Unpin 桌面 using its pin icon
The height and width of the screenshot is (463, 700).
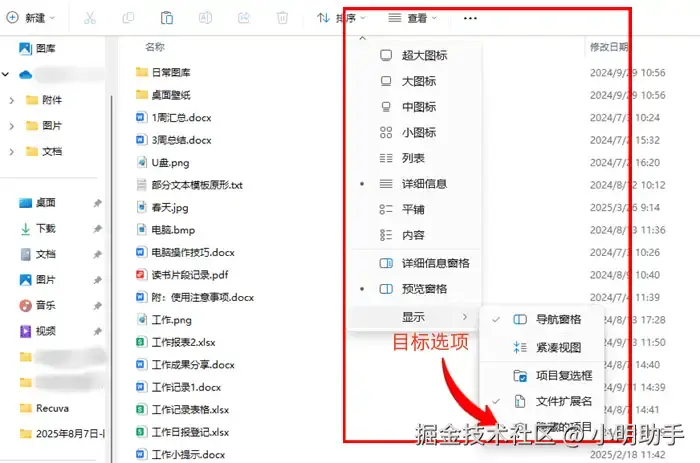point(97,203)
